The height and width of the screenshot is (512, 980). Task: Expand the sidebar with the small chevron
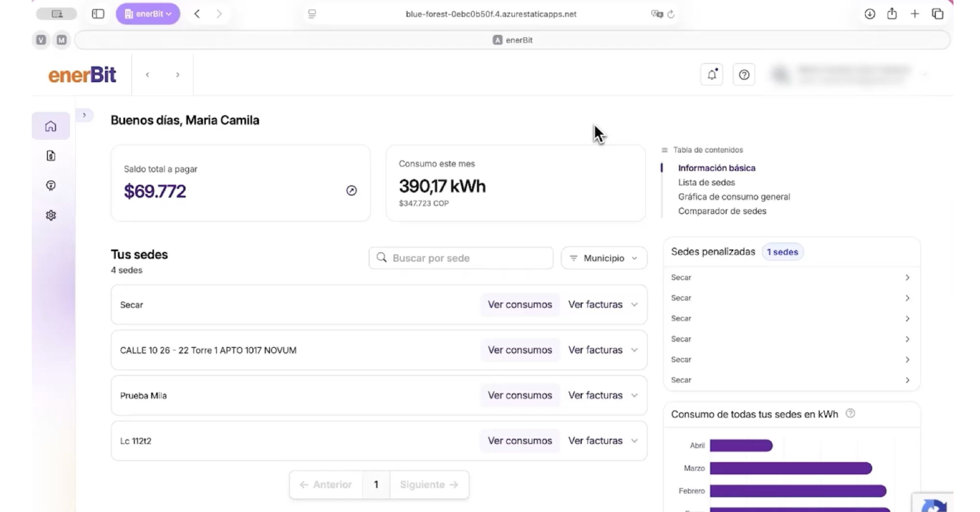(85, 115)
